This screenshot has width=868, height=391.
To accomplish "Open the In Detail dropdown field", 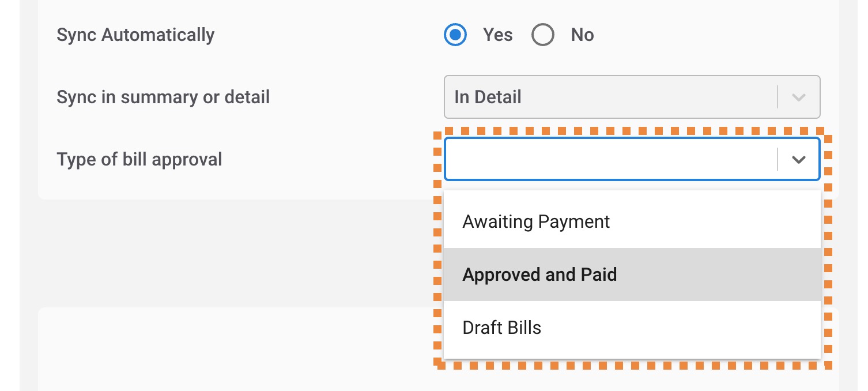I will point(632,97).
